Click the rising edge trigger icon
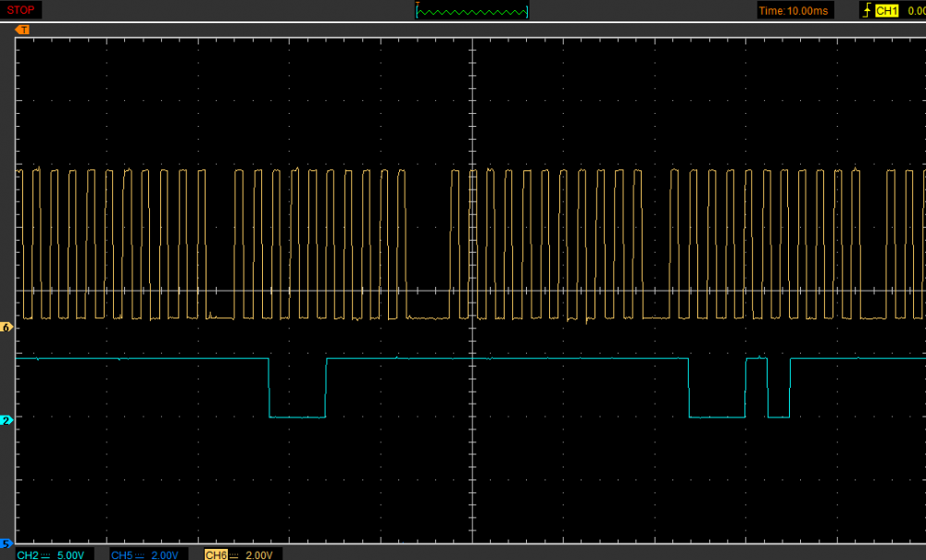This screenshot has width=926, height=560. tap(866, 11)
